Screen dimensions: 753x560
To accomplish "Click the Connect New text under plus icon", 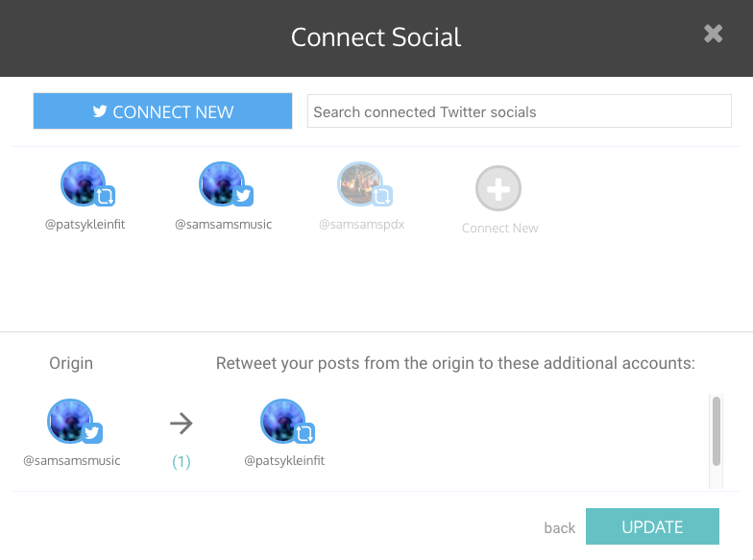I will [499, 229].
